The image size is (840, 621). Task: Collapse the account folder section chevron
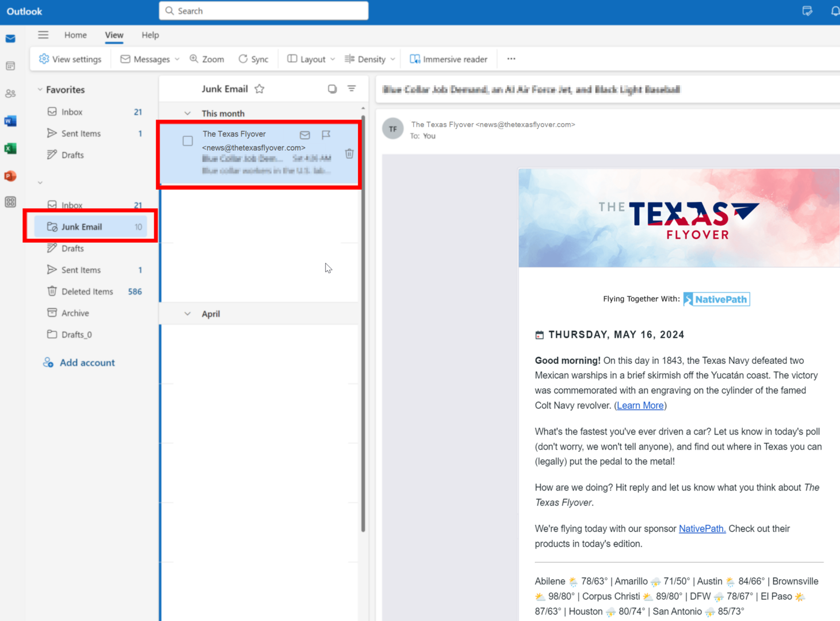point(40,183)
